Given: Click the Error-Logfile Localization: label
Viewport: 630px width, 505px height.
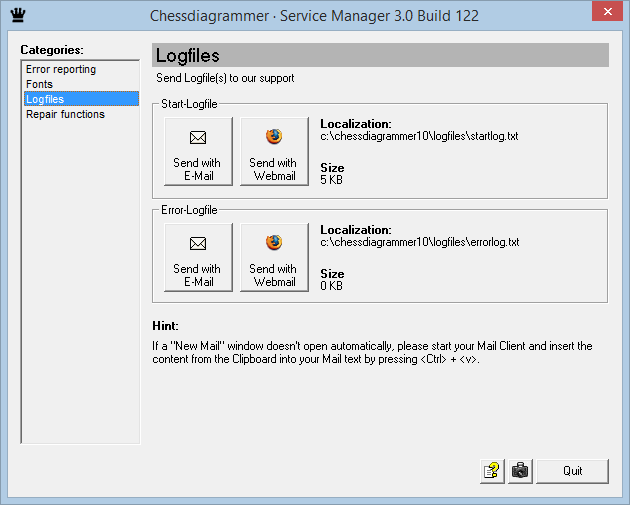Looking at the screenshot, I should pyautogui.click(x=356, y=230).
